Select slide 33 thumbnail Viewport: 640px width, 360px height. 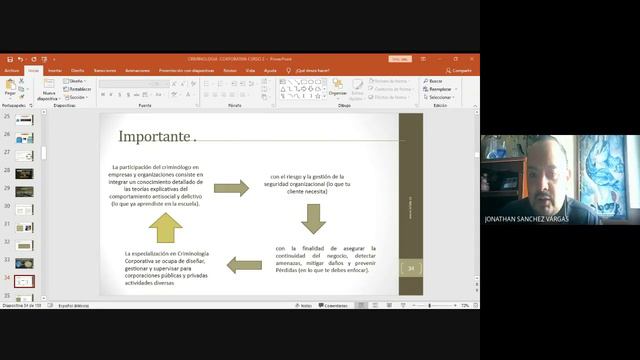point(24,263)
